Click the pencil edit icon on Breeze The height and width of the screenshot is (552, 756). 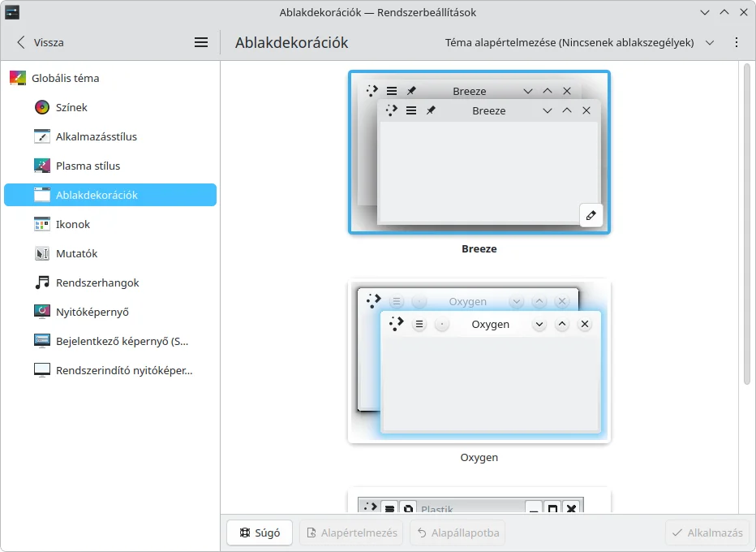pos(591,215)
